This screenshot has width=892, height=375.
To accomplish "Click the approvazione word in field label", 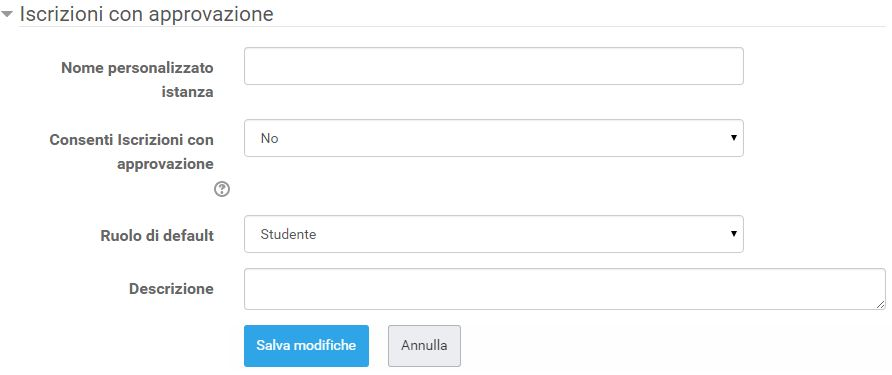I will [165, 164].
